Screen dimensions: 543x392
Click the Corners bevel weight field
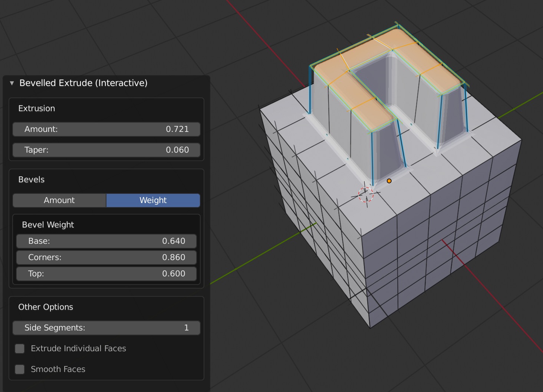coord(106,257)
